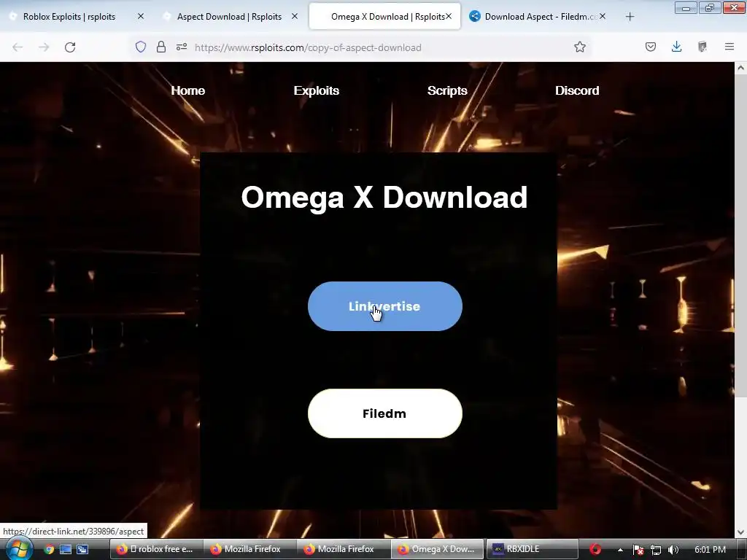Click the Show Desktop quick launch icon
The image size is (747, 560).
click(66, 550)
